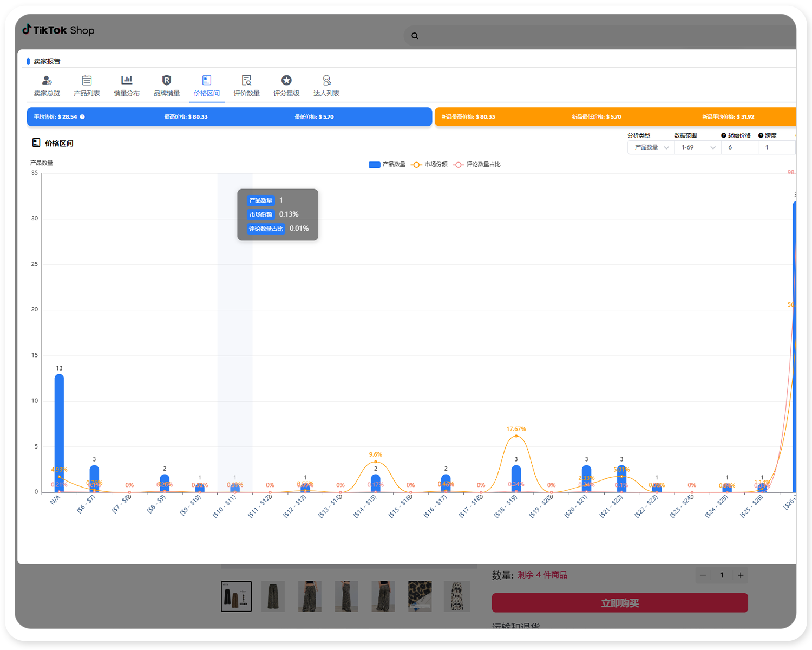812x650 pixels.
Task: Open the 卖家总览 seller overview icon
Action: [47, 81]
